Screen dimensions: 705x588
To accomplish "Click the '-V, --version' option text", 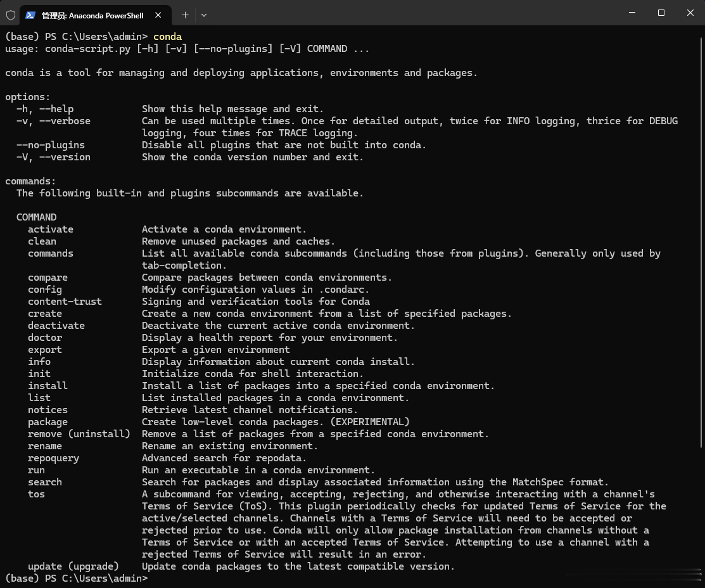I will click(53, 157).
